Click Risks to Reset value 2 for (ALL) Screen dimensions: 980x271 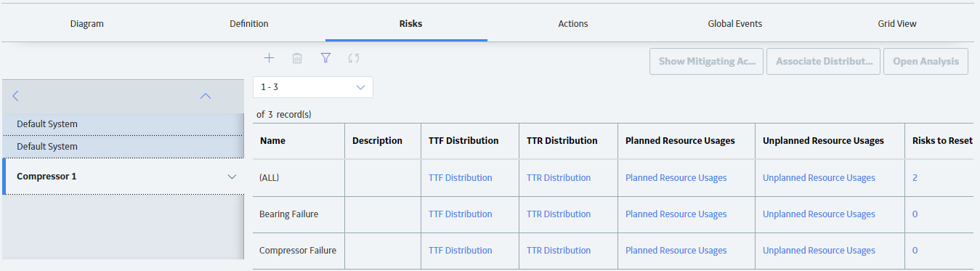(915, 178)
